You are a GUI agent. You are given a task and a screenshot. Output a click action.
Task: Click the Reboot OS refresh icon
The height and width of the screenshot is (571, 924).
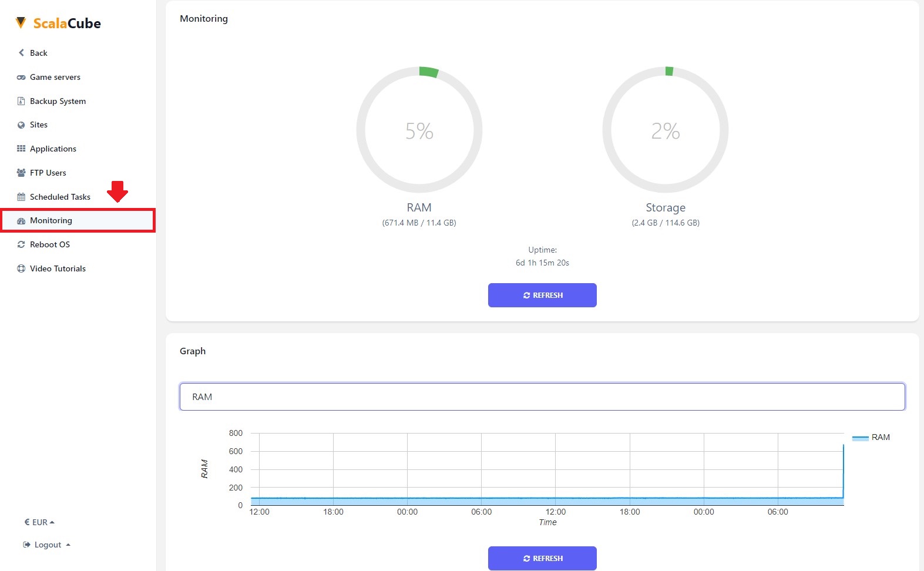pyautogui.click(x=21, y=244)
